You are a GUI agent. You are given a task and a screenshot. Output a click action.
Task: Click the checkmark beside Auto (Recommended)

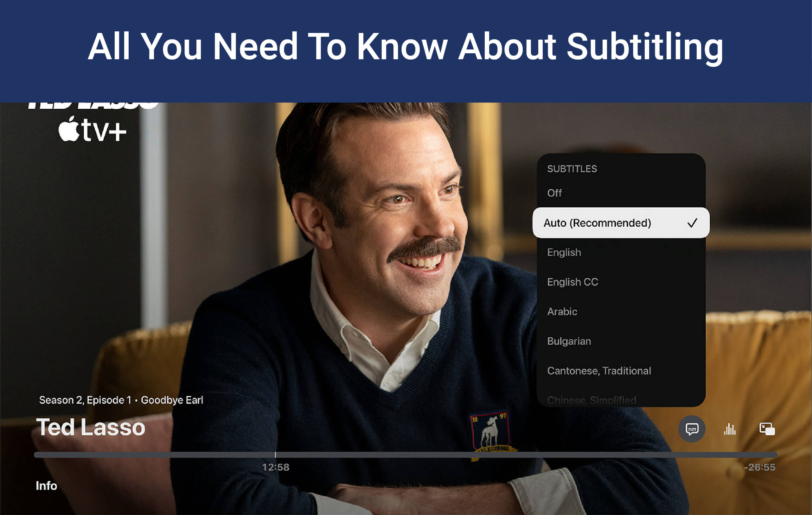692,223
